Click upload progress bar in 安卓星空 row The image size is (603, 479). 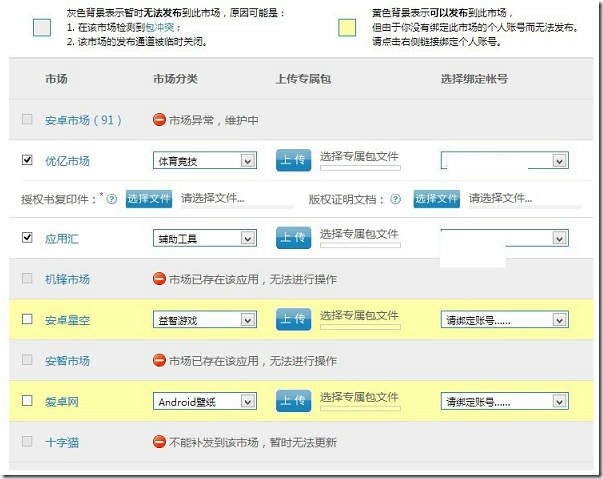[x=360, y=327]
